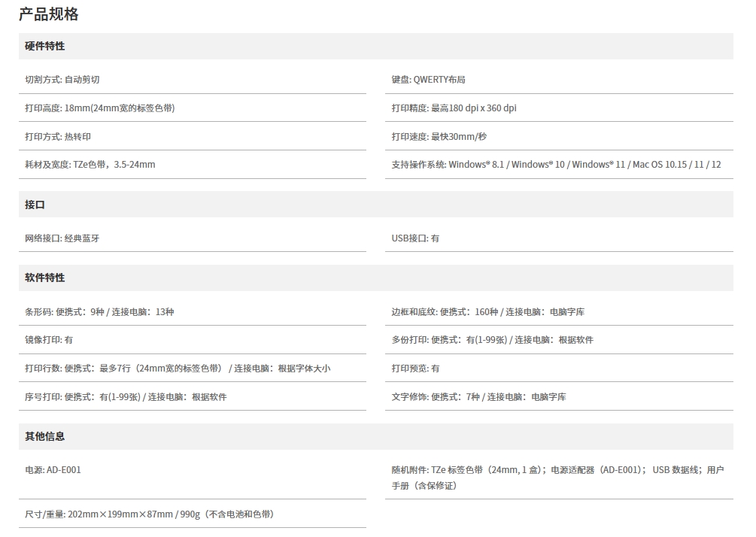Click the 支持操作系统 Windows list row

[556, 165]
